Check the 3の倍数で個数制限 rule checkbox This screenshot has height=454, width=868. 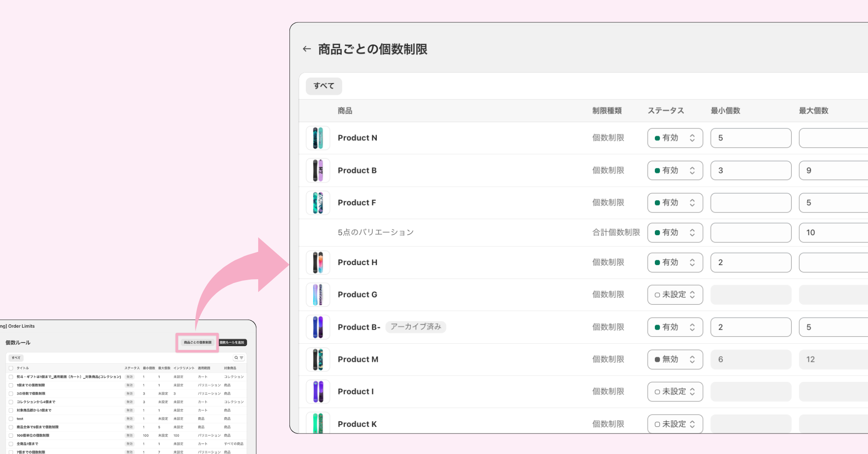[x=11, y=394]
